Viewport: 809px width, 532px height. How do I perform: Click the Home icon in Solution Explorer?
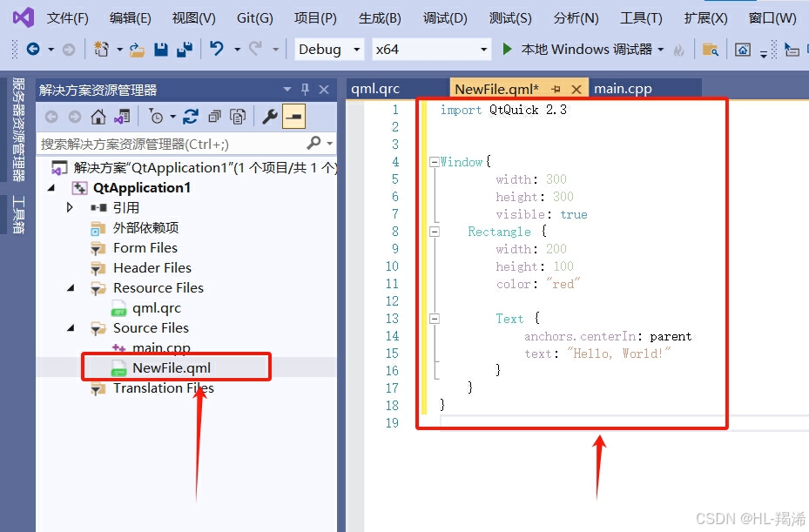(x=98, y=116)
